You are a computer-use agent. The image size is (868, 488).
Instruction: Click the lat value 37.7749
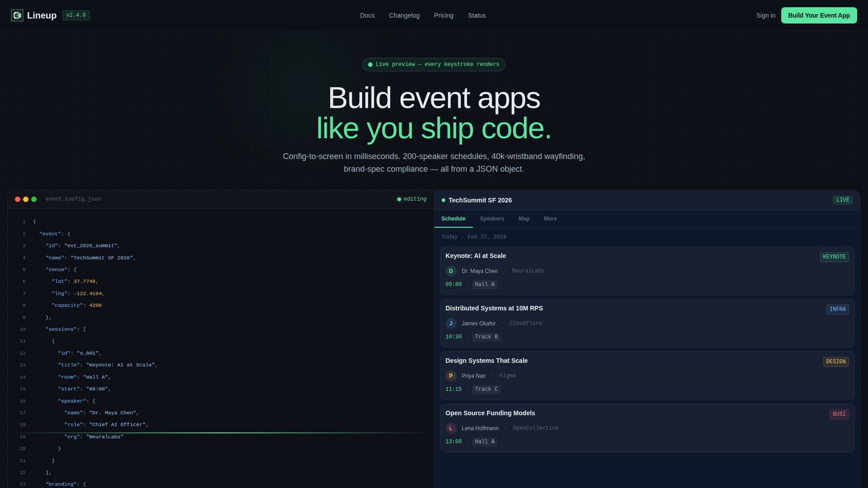[x=85, y=282]
